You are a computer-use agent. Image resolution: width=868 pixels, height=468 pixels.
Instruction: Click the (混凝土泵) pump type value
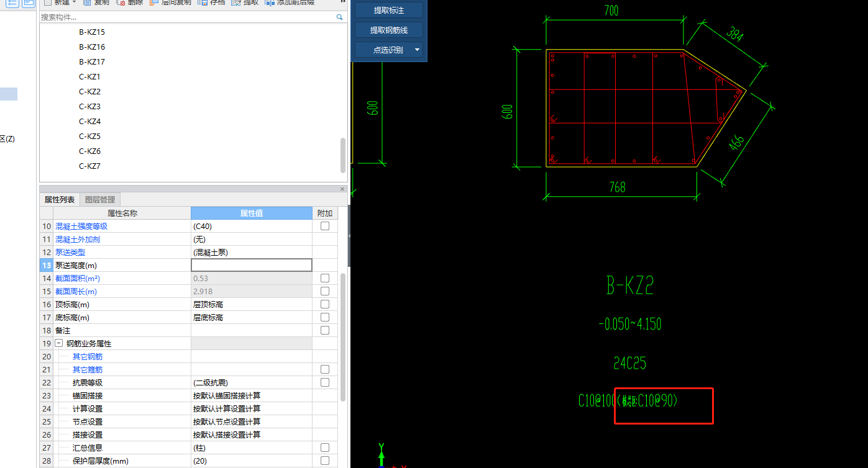point(211,252)
